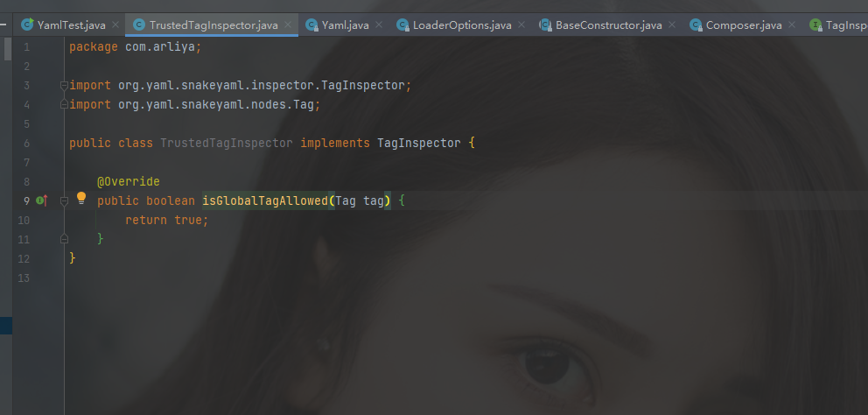
Task: Click the YamlTest.java class file icon
Action: point(26,25)
